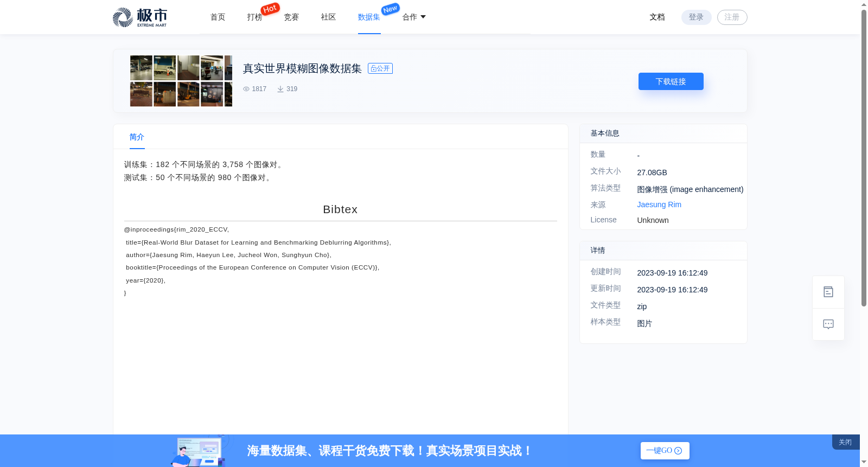Open the chat feedback icon in floating sidebar
This screenshot has width=868, height=467.
pos(828,324)
